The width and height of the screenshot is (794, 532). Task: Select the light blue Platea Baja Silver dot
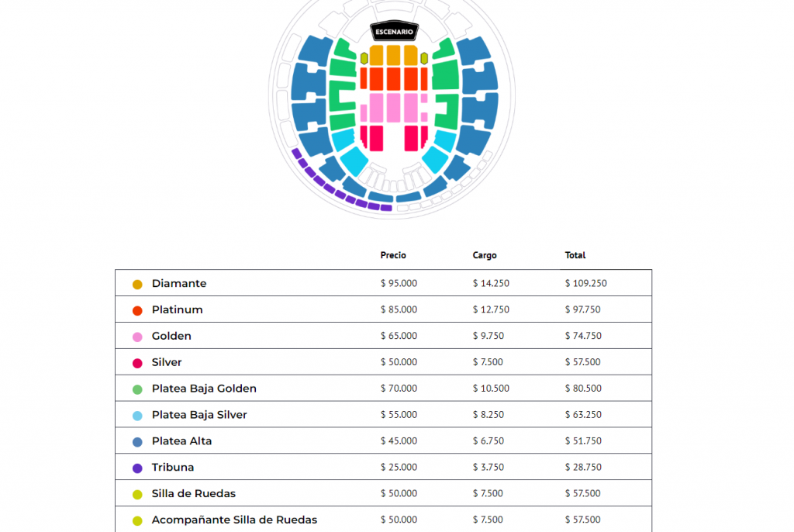pos(137,416)
